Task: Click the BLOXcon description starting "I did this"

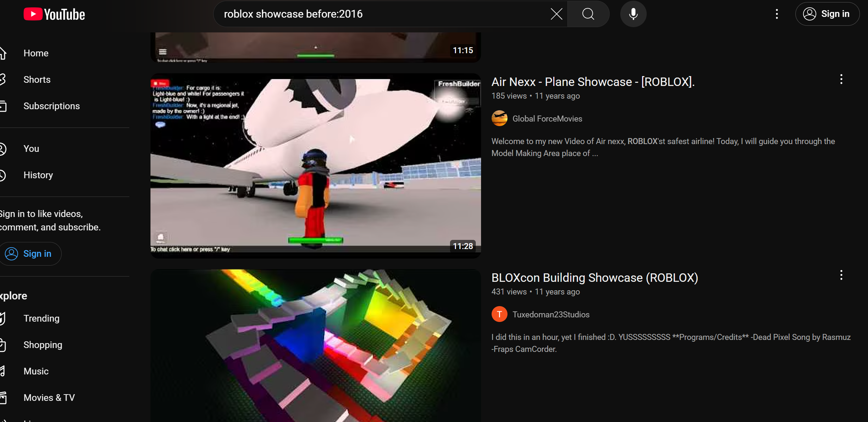Action: click(671, 343)
